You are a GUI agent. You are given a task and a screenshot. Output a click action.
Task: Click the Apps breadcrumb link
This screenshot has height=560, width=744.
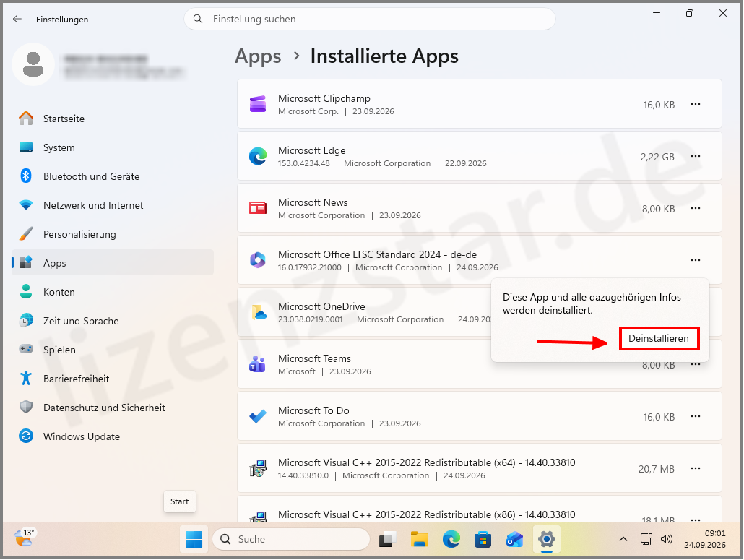(258, 56)
